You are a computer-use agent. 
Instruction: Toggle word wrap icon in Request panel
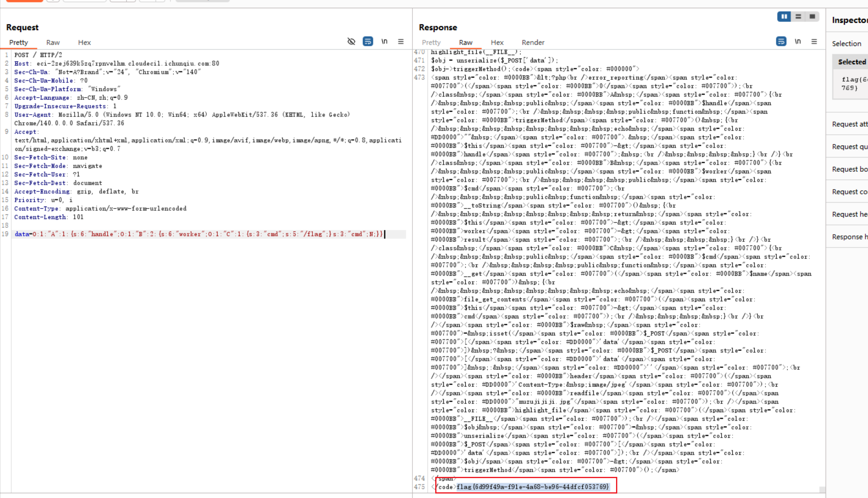tap(368, 41)
